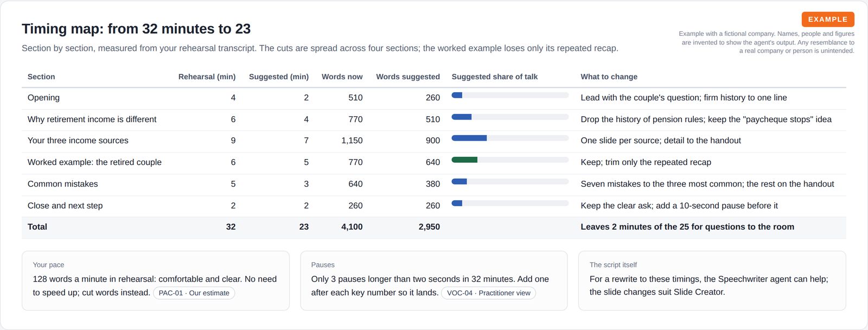Click the Your three income sources share bar
This screenshot has height=330, width=868.
pos(510,138)
